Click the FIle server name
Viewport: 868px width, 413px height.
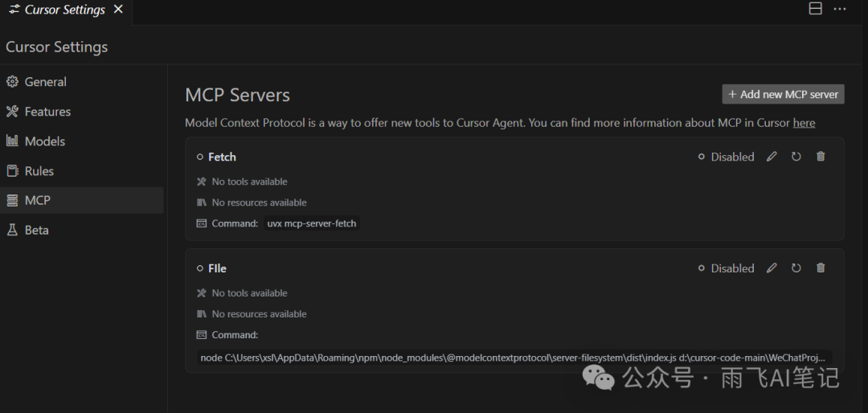[x=217, y=268]
